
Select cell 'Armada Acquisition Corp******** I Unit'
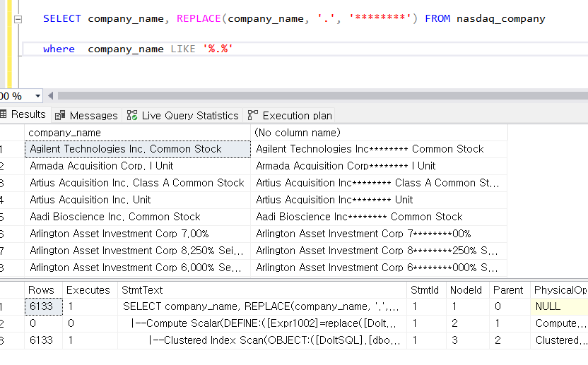click(379, 166)
